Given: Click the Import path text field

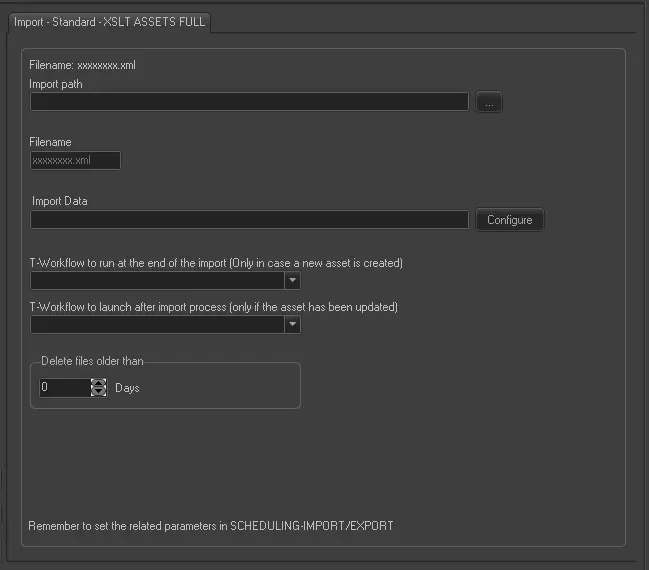Looking at the screenshot, I should point(249,102).
